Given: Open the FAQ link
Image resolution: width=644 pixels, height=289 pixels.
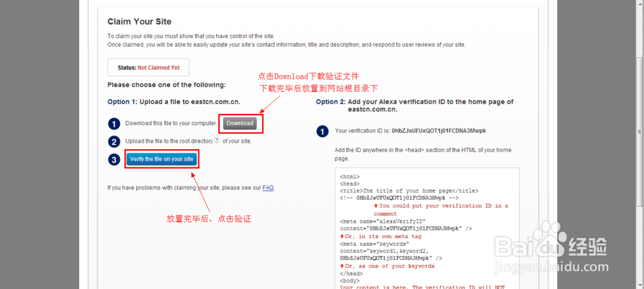Looking at the screenshot, I should click(x=268, y=187).
